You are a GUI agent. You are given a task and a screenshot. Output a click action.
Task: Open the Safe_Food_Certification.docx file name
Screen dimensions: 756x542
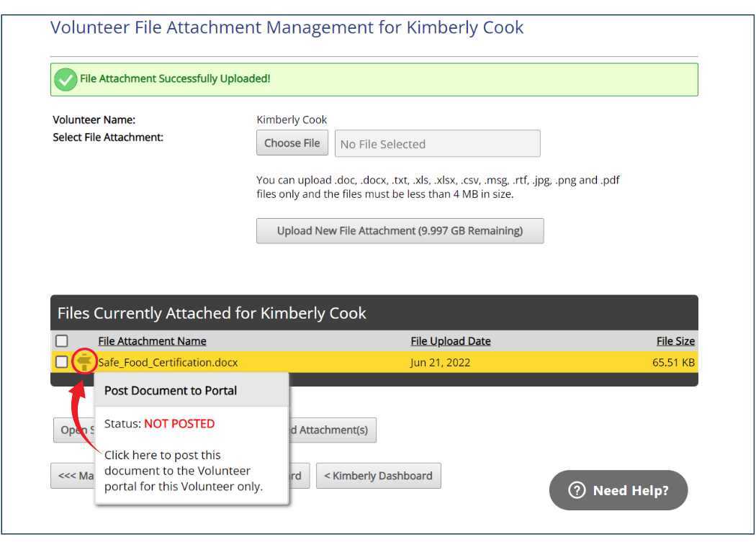pos(168,362)
